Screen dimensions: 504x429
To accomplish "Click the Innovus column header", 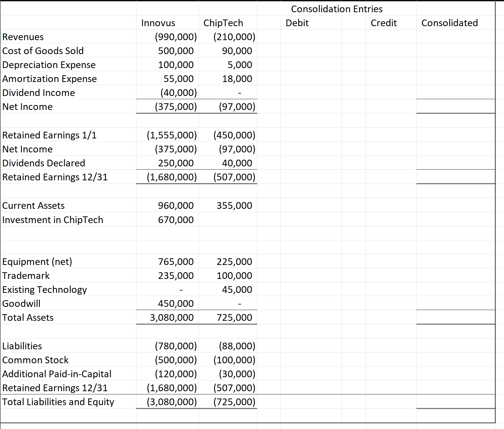I will (x=158, y=23).
